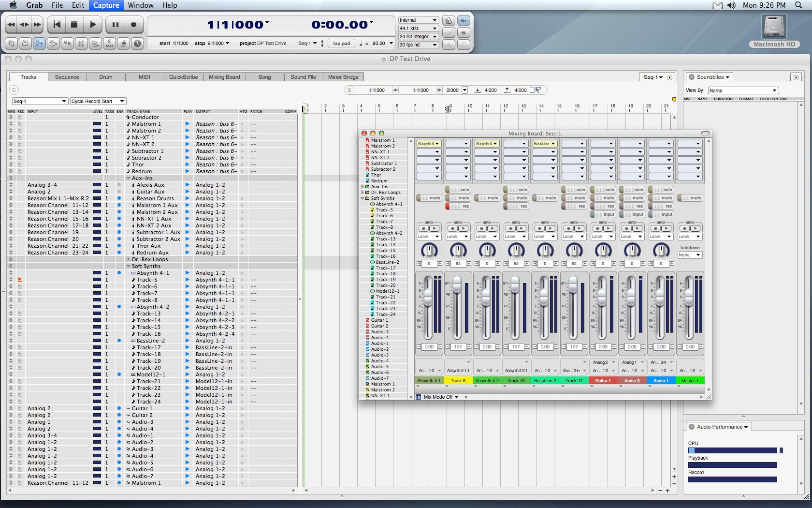
Task: Click the Wait for note icon
Action: (x=124, y=44)
